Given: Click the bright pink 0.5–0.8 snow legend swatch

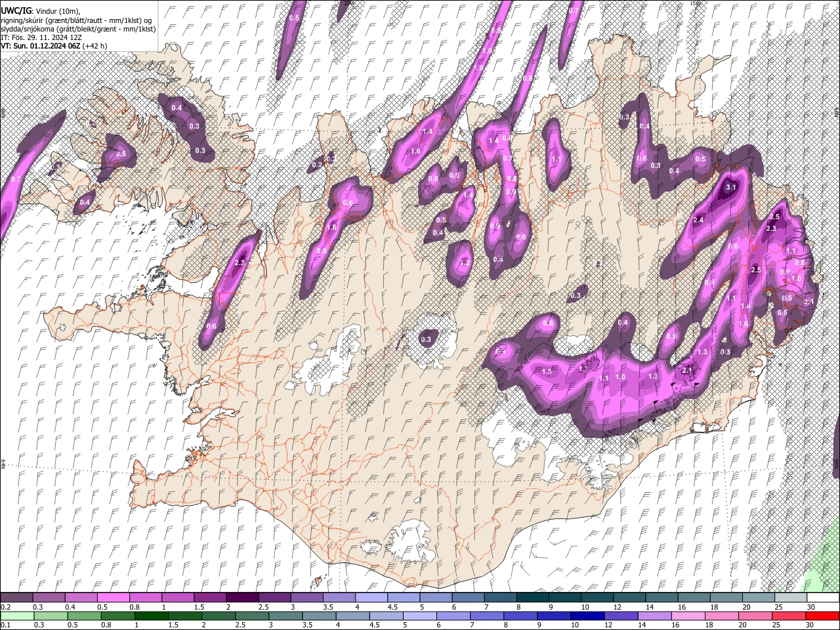Looking at the screenshot, I should pos(113,597).
